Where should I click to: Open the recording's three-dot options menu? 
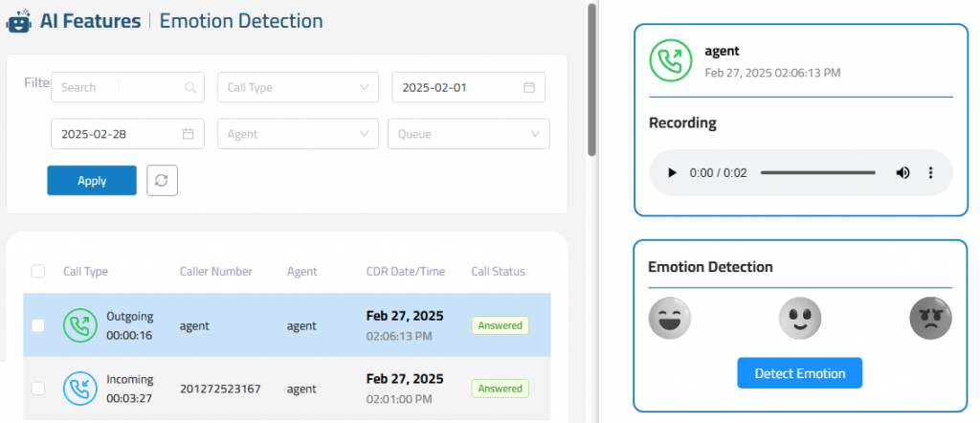click(930, 173)
